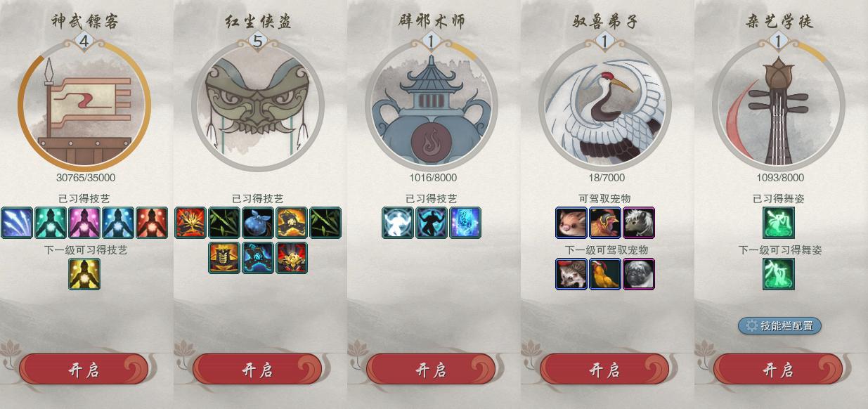Viewport: 868px width, 409px height.
Task: Select the red glowing figure skill icon
Action: point(152,223)
